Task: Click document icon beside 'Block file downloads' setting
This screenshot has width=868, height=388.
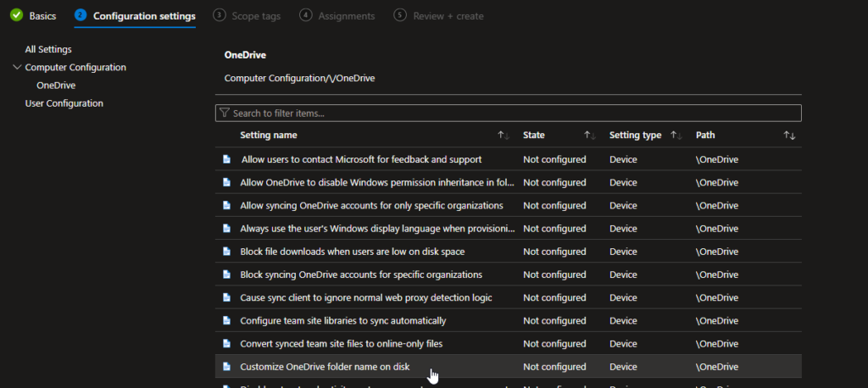Action: coord(226,252)
